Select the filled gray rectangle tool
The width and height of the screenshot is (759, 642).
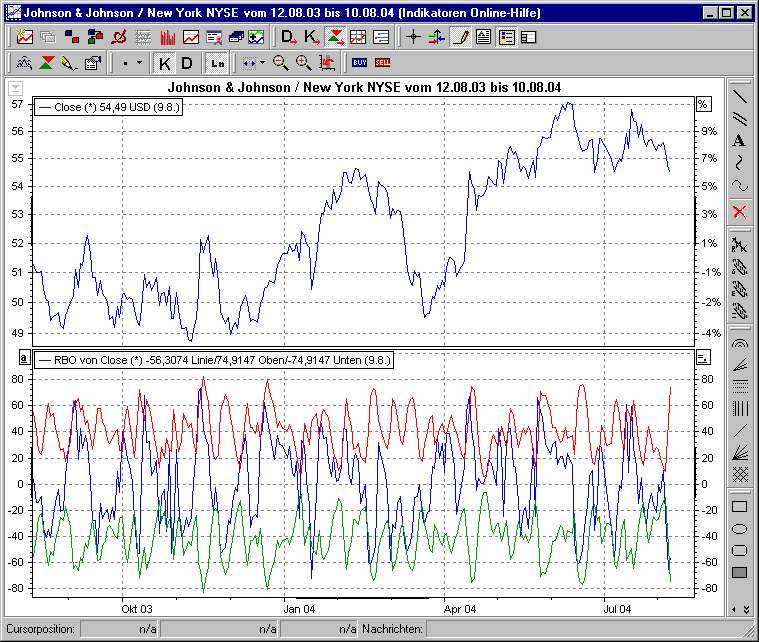pyautogui.click(x=739, y=572)
